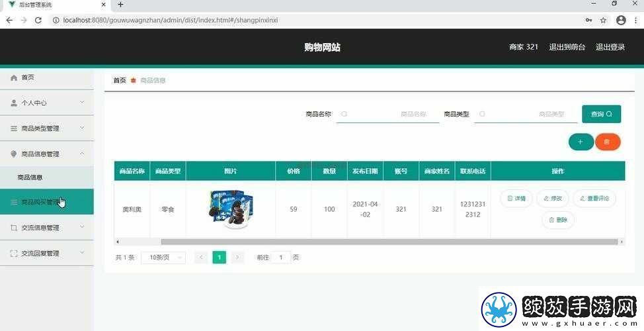Image resolution: width=644 pixels, height=331 pixels.
Task: Go back with the browser back arrow
Action: coord(9,20)
